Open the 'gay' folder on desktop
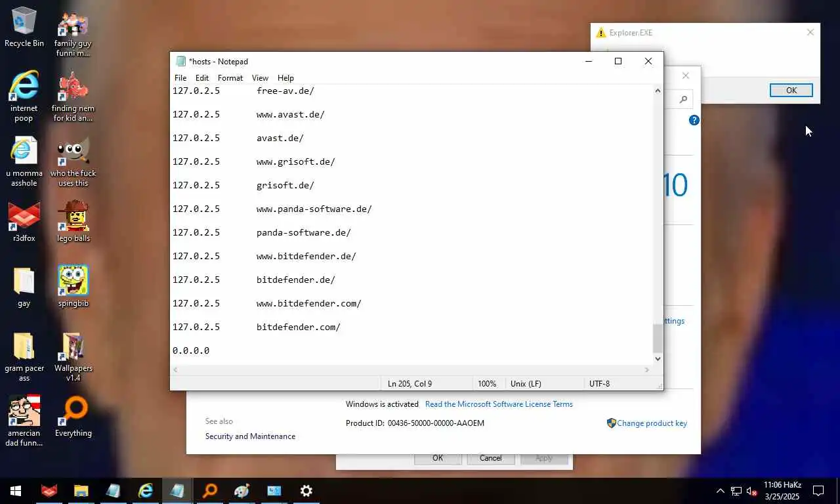This screenshot has height=504, width=840. point(24,287)
